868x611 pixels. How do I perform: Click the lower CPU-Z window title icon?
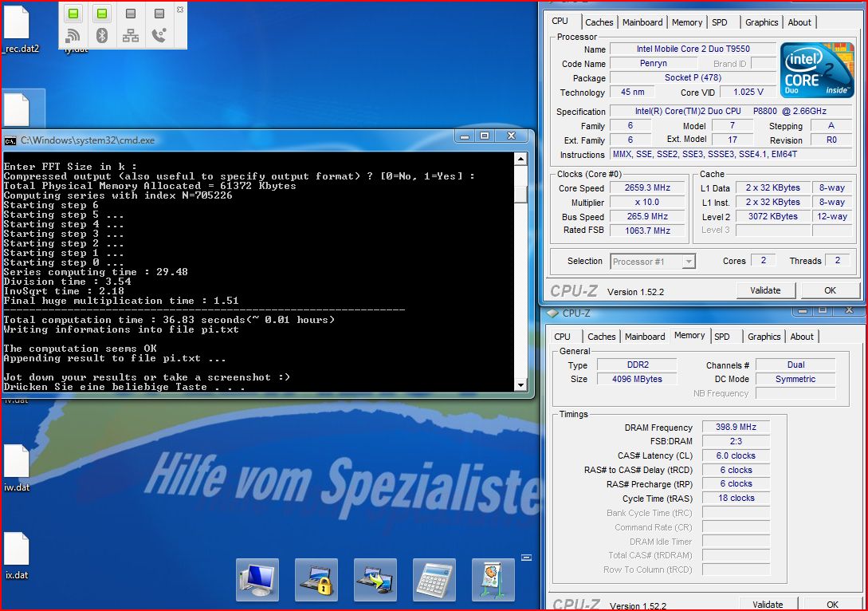click(552, 313)
